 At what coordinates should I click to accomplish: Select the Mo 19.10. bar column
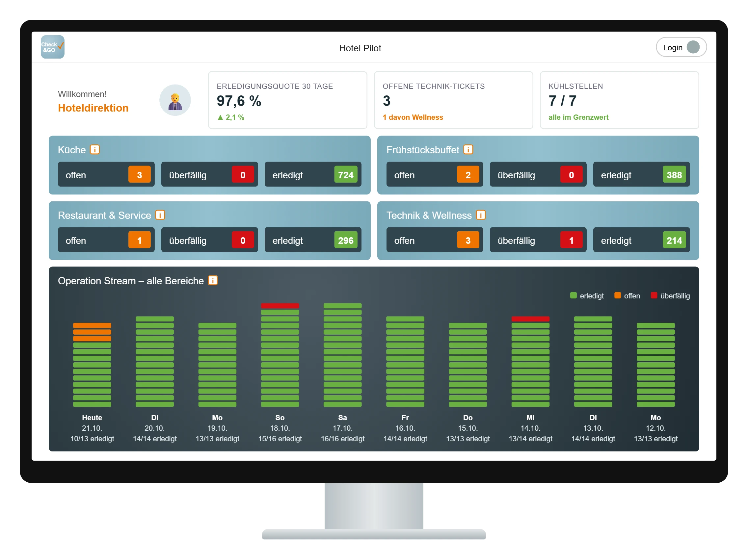coord(217,365)
